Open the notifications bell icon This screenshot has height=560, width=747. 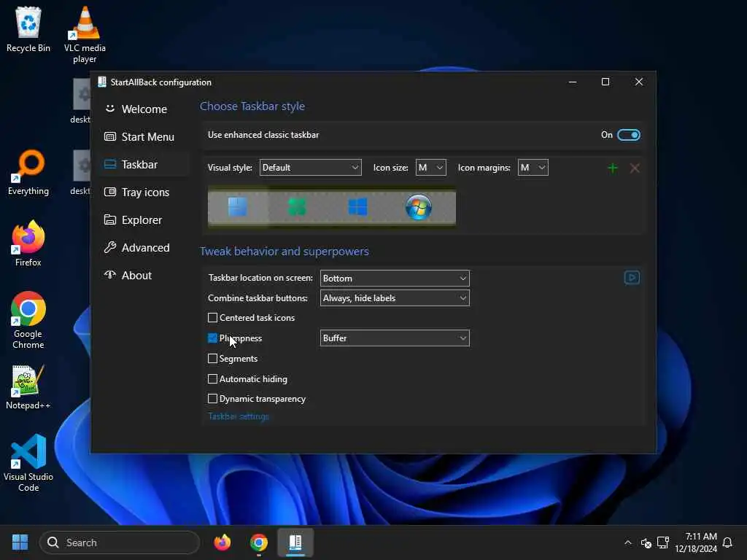(727, 542)
